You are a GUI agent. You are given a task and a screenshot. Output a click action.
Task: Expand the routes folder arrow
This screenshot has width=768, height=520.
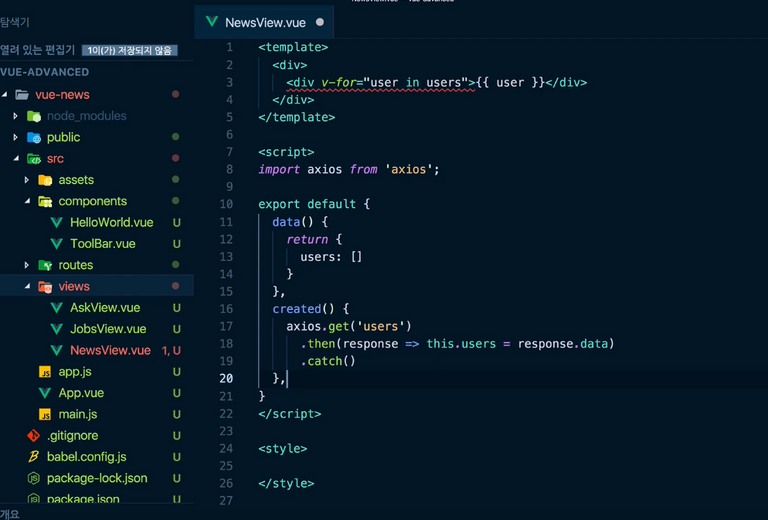click(27, 265)
